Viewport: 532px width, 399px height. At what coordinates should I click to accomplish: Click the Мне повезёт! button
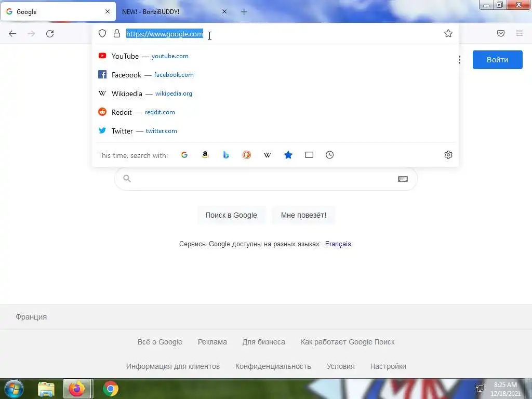(x=303, y=215)
